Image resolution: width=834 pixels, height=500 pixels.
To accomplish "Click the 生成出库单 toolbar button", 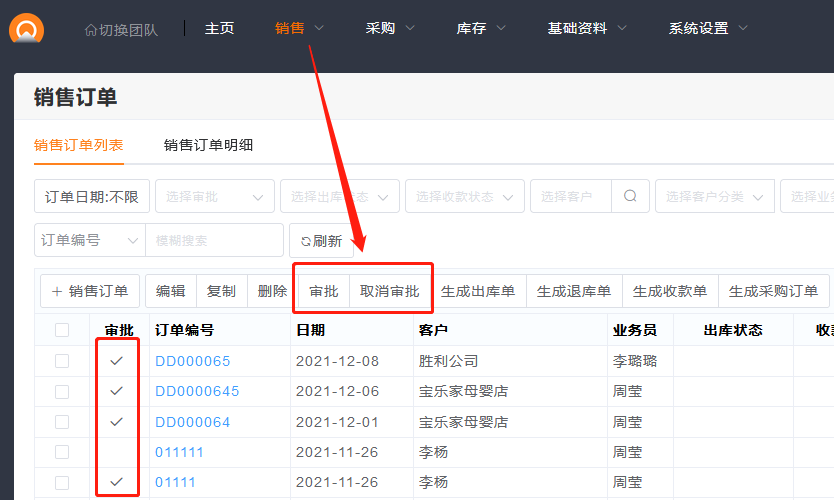I will tap(478, 291).
